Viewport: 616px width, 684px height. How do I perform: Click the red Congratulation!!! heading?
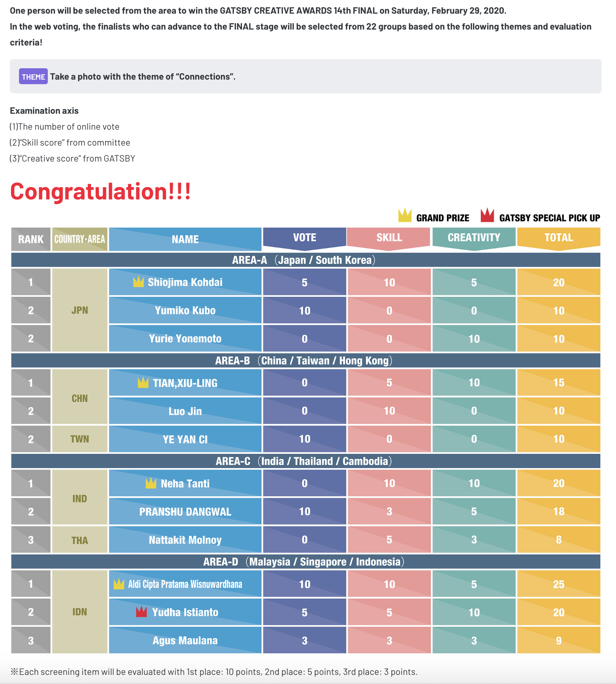(101, 191)
